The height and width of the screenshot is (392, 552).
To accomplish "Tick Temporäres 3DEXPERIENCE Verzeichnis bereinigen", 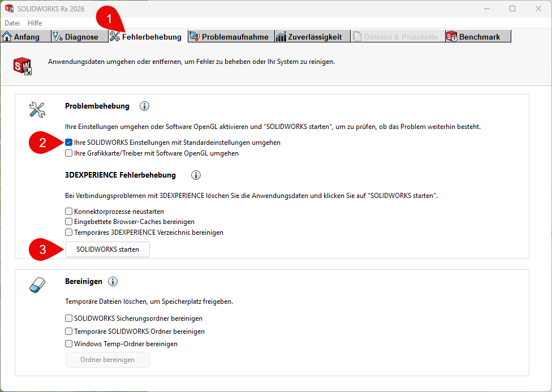I will tap(69, 232).
